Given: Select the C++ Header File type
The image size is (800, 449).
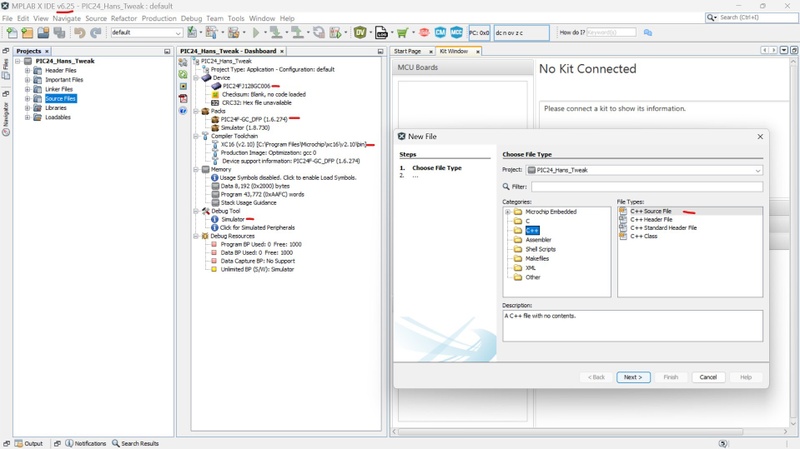Looking at the screenshot, I should 651,219.
